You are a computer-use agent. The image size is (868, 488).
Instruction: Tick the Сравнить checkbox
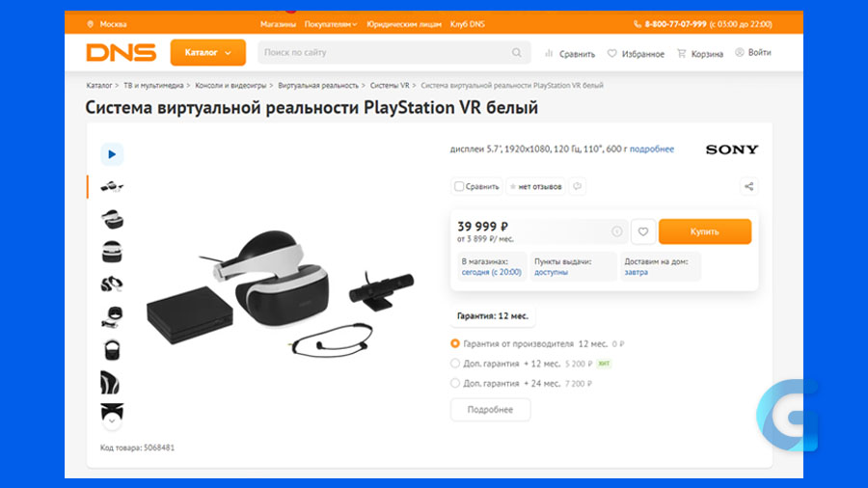[x=459, y=186]
